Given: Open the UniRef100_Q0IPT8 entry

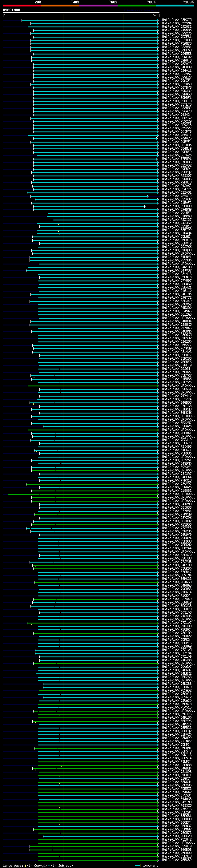Looking at the screenshot, I should tap(177, 131).
